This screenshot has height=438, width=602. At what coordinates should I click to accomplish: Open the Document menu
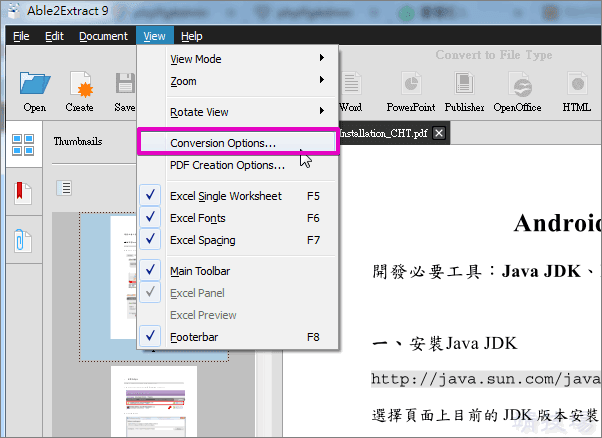pos(103,36)
